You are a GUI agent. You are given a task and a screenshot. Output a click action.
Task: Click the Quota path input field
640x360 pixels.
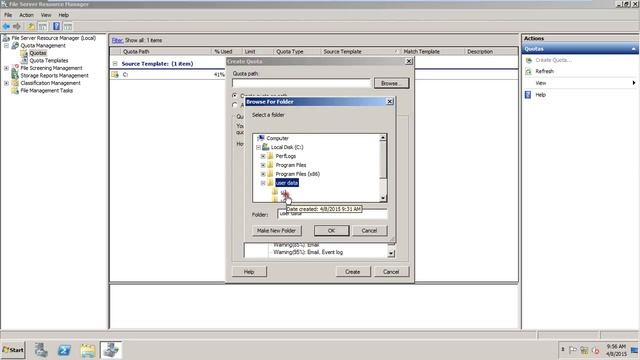click(x=301, y=83)
